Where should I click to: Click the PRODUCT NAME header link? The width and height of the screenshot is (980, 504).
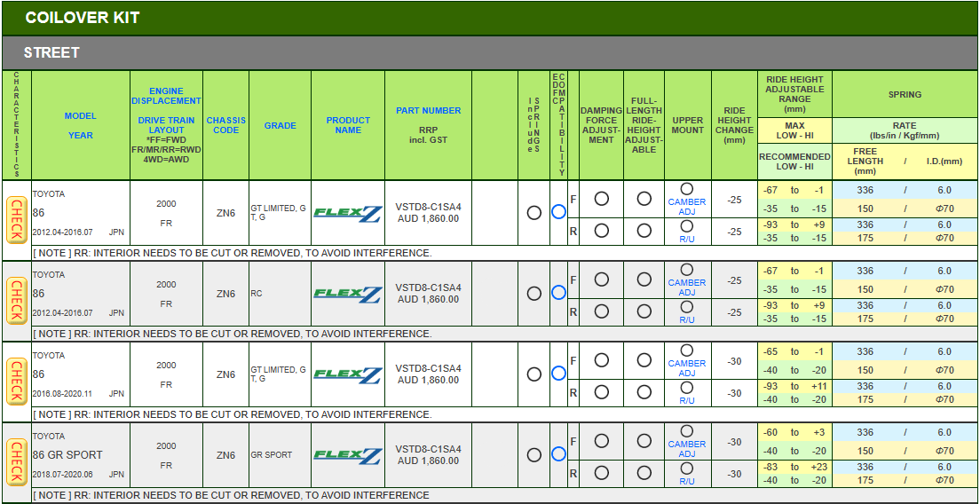click(348, 125)
